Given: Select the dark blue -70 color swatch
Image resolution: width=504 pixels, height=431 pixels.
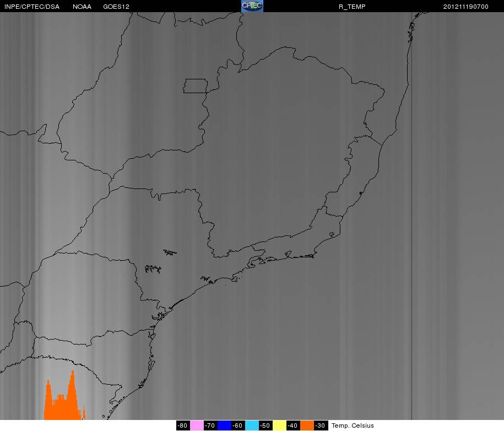Looking at the screenshot, I should (x=224, y=425).
